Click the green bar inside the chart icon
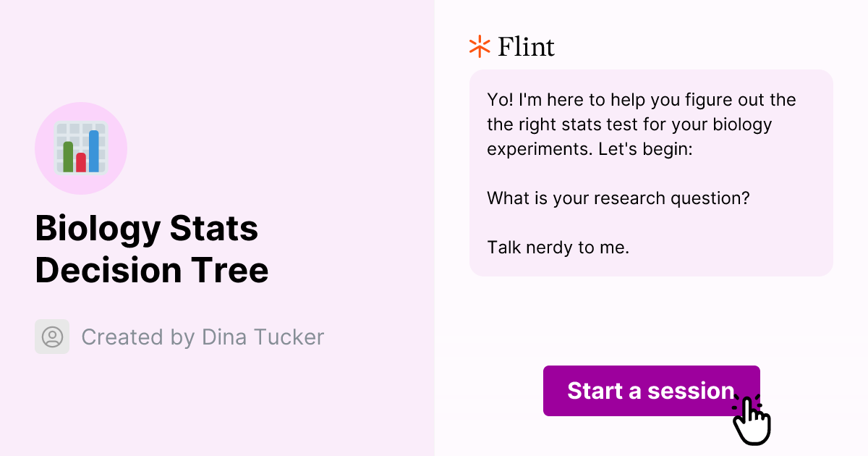868x456 pixels. click(68, 158)
